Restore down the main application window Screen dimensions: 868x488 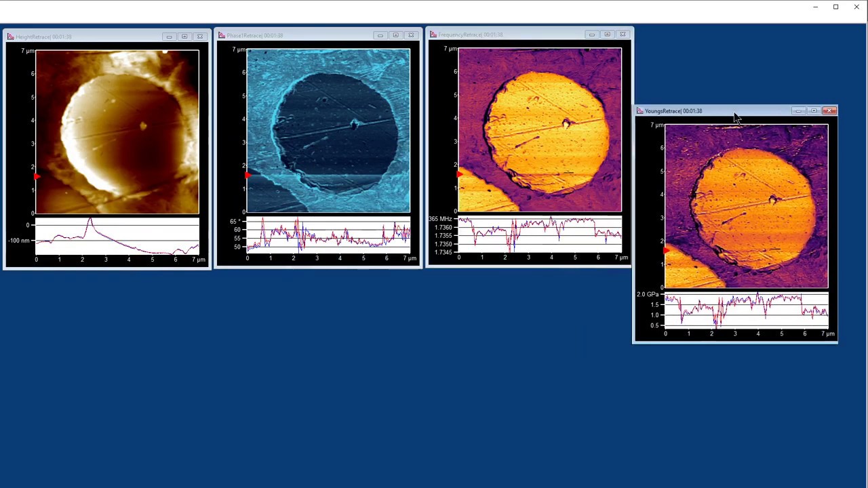tap(836, 7)
